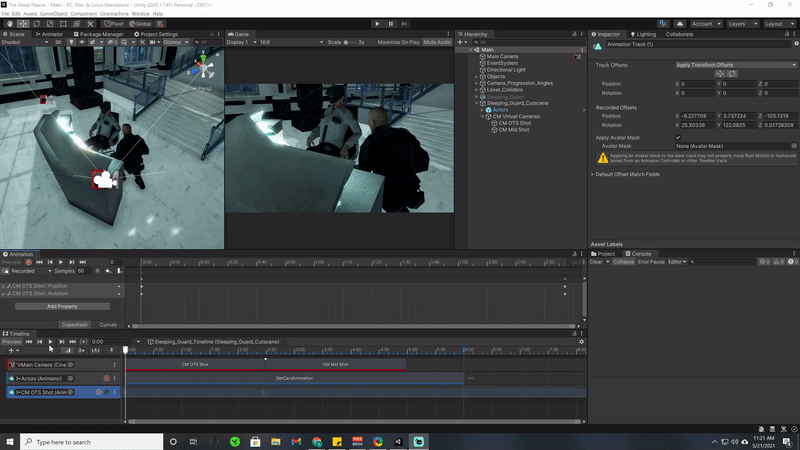
Task: Switch to Curves view in Animation
Action: point(107,324)
